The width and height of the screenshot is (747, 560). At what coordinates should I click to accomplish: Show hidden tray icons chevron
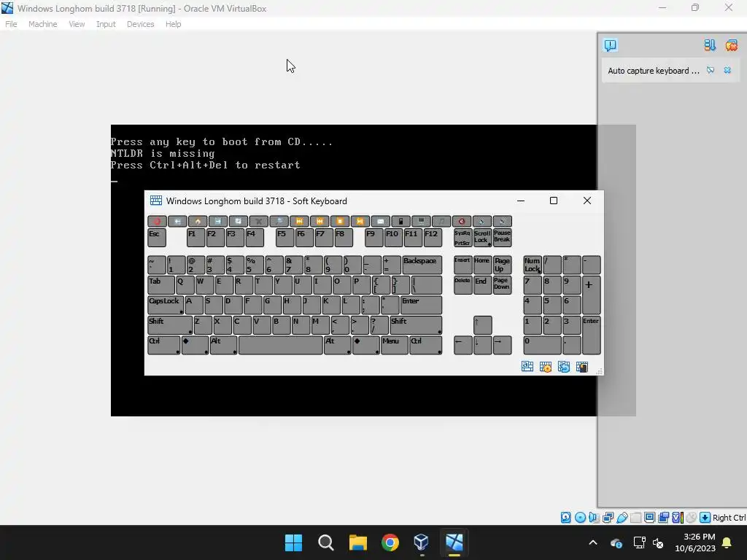(x=592, y=542)
